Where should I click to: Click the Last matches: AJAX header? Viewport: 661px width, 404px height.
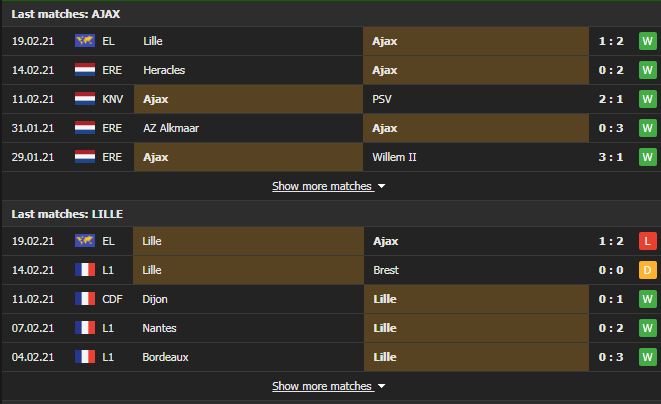(x=66, y=14)
